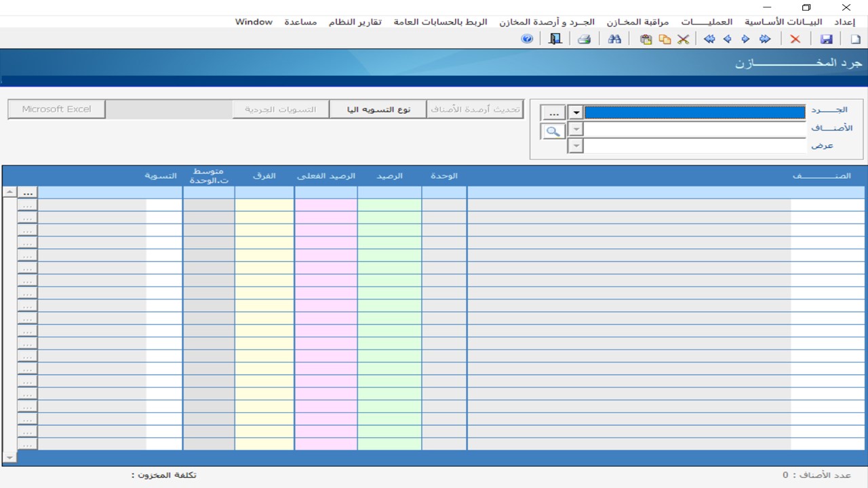Click the نوع التسويه اليا button
868x488 pixels.
point(378,109)
